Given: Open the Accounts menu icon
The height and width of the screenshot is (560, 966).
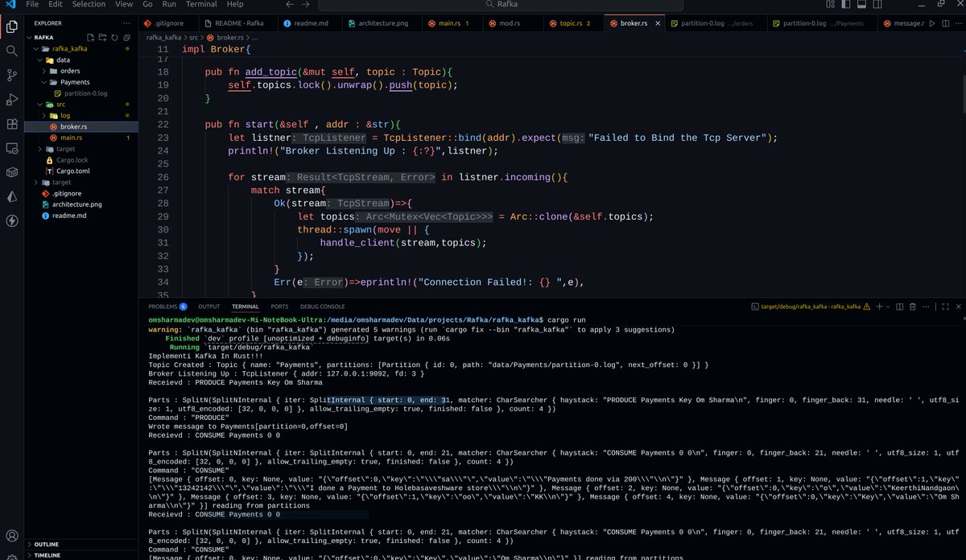Looking at the screenshot, I should (x=12, y=536).
